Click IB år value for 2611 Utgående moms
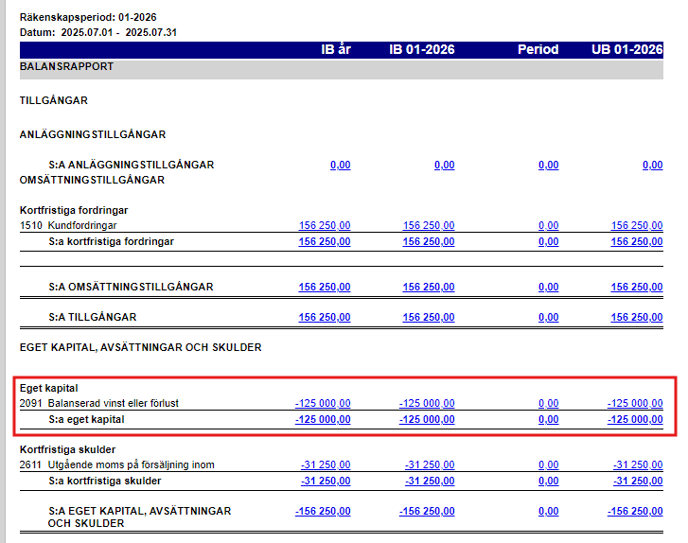This screenshot has width=688, height=543. [x=326, y=464]
